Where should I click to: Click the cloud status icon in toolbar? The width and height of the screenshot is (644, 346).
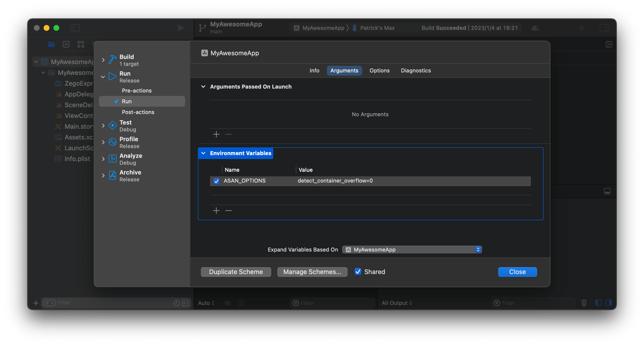(x=535, y=28)
